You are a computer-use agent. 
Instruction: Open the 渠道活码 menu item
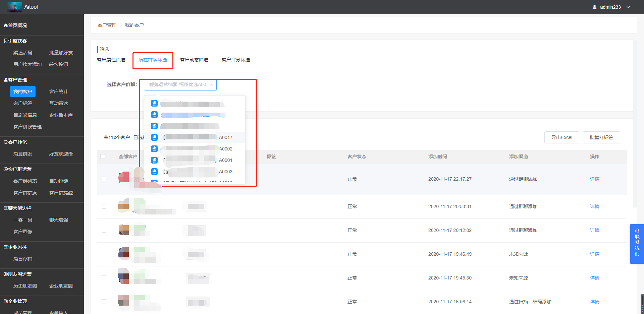point(23,53)
